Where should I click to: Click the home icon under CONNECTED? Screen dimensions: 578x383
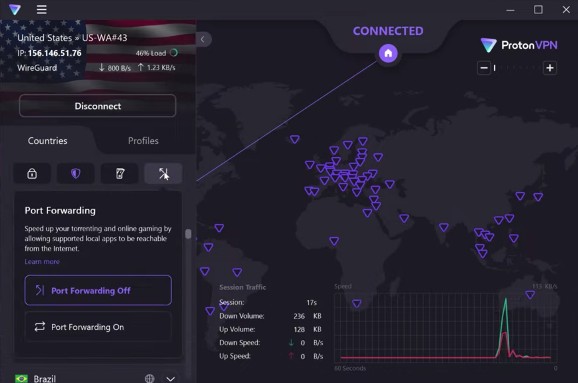(388, 53)
